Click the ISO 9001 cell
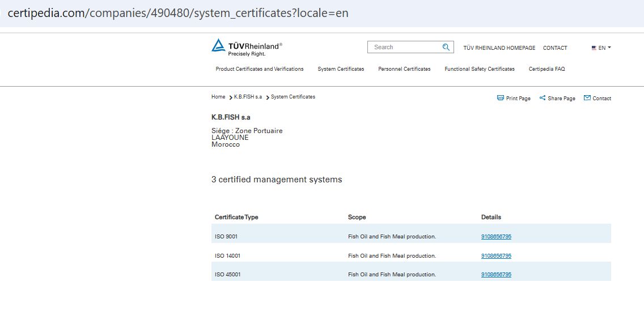This screenshot has height=316, width=644. [x=226, y=237]
